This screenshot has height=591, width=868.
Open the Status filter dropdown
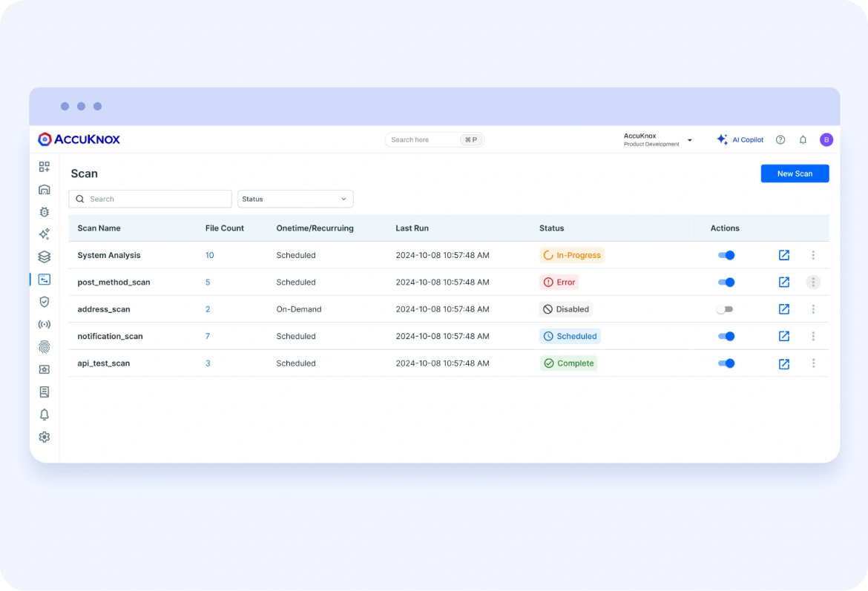point(295,199)
